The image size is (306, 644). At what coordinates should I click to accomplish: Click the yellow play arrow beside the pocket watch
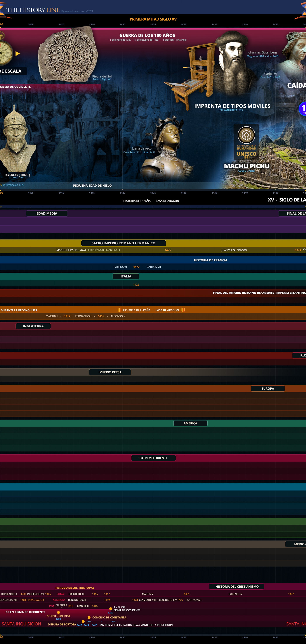(17, 53)
